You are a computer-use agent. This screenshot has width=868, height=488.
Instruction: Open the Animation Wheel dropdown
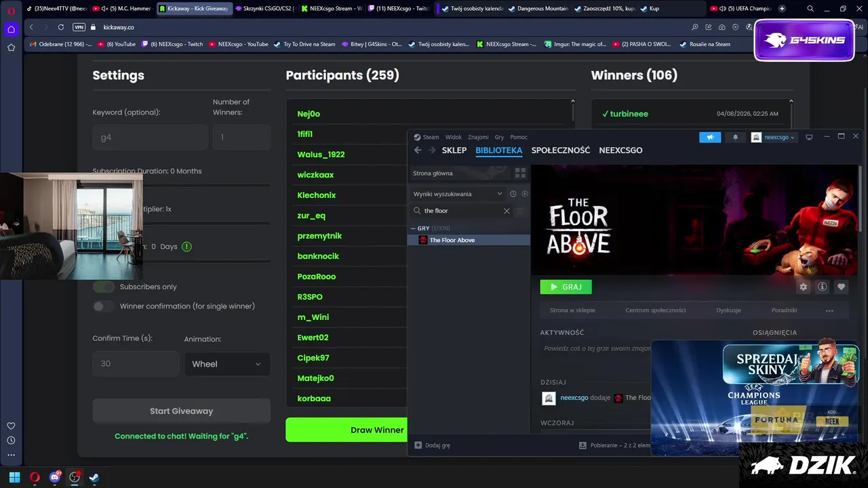point(227,364)
